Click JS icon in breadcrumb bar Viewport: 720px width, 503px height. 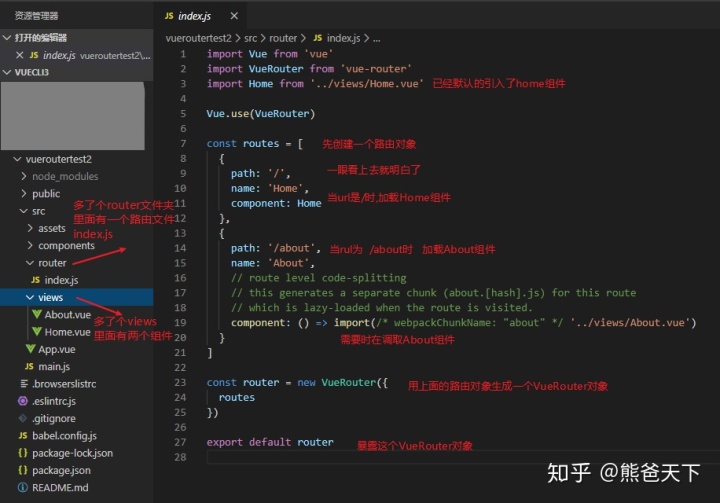tap(318, 38)
